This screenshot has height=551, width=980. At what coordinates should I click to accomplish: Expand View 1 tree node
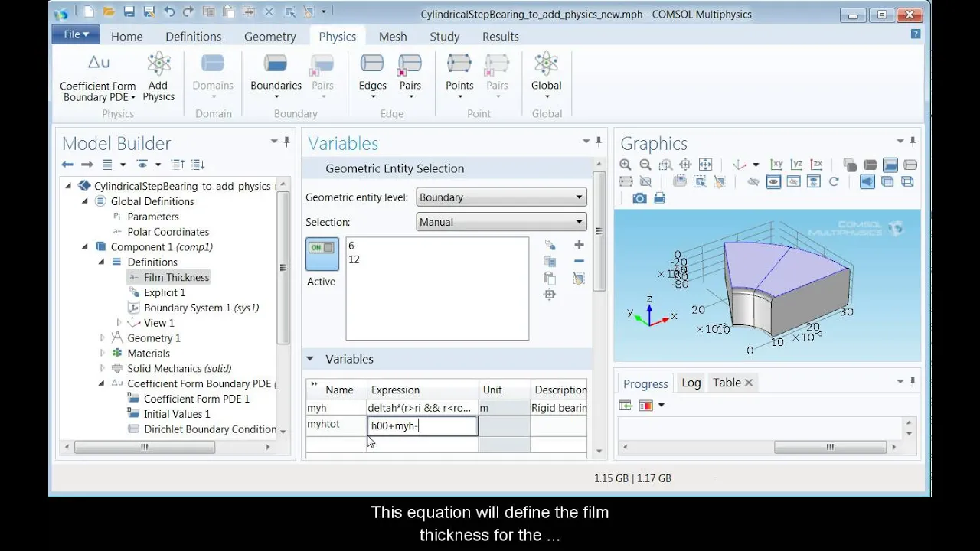[x=119, y=322]
